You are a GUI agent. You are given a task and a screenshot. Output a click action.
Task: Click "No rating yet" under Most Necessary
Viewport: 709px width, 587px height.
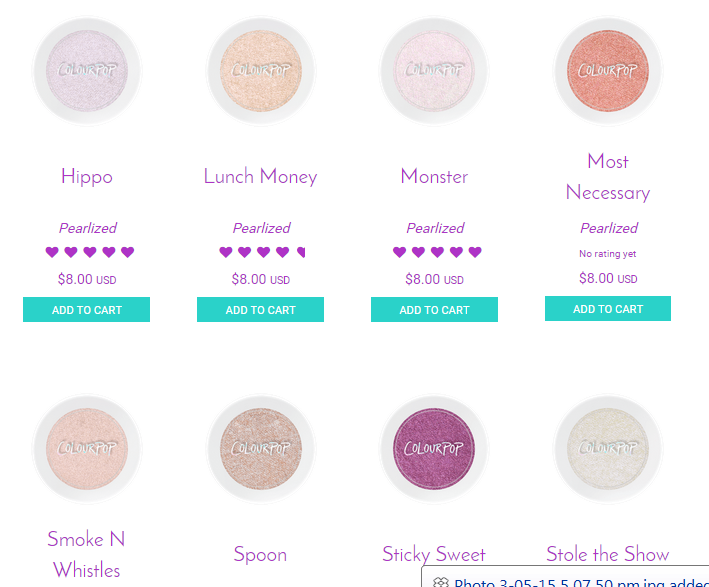pyautogui.click(x=608, y=254)
